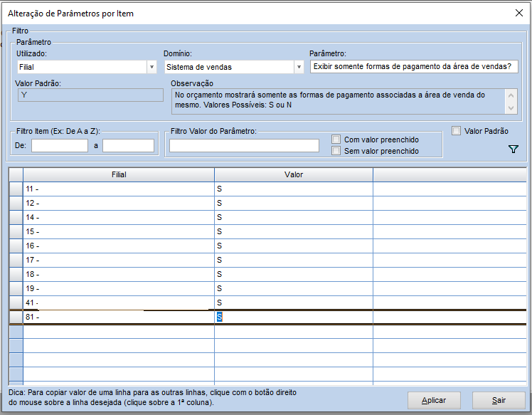
Task: Click the Parâmetro text field
Action: [415, 67]
